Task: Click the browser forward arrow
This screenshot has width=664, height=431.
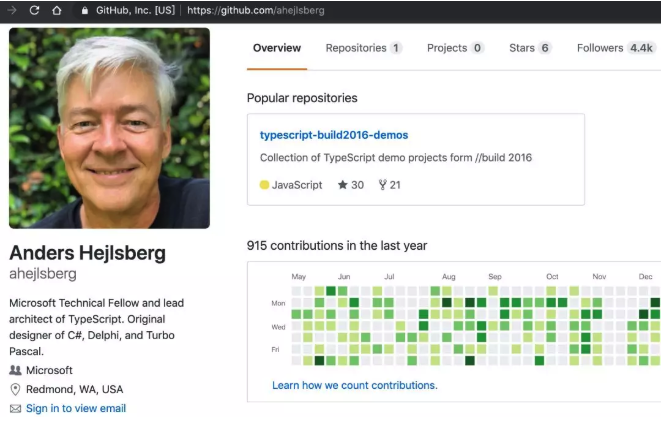Action: point(12,10)
